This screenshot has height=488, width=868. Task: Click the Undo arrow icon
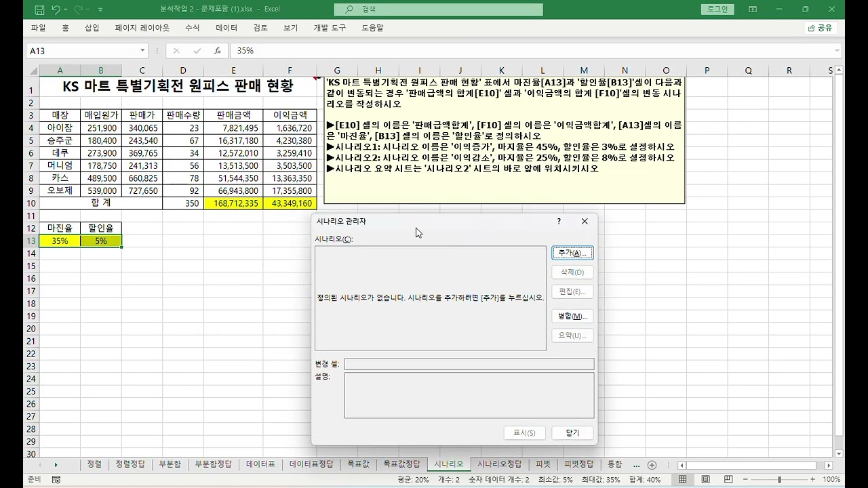tap(56, 9)
